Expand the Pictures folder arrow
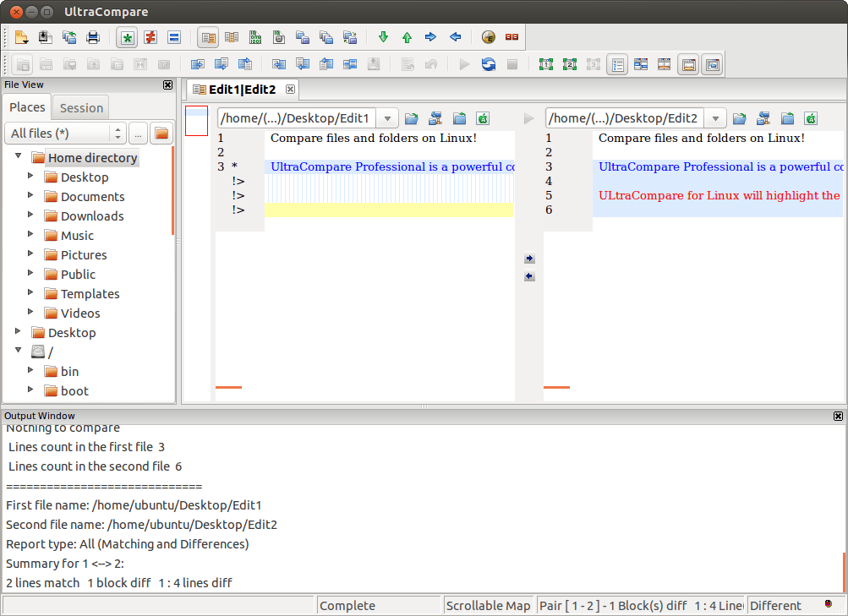Image resolution: width=848 pixels, height=616 pixels. (30, 253)
